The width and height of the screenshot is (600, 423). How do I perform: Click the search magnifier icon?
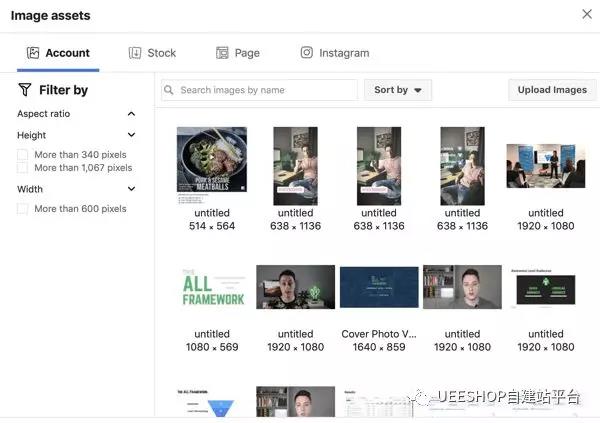pyautogui.click(x=170, y=90)
